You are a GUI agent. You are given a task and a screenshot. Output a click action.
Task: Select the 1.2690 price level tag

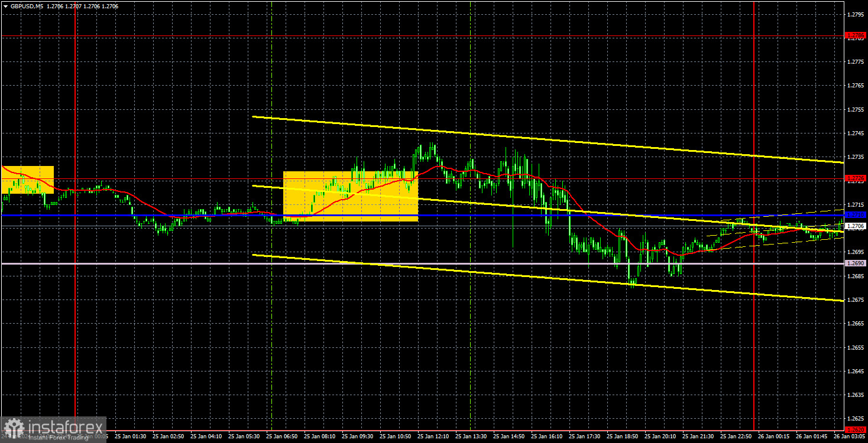(x=856, y=263)
